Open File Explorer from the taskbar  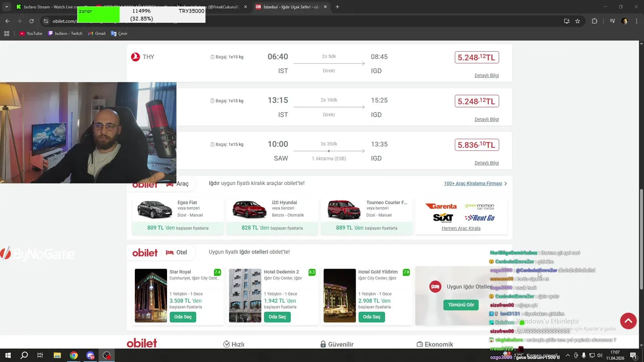click(57, 355)
